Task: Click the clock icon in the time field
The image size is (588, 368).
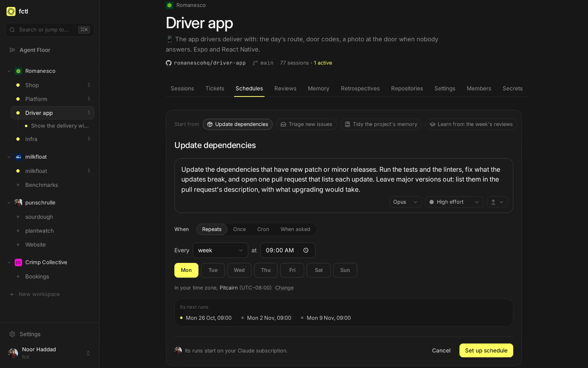Action: tap(306, 250)
